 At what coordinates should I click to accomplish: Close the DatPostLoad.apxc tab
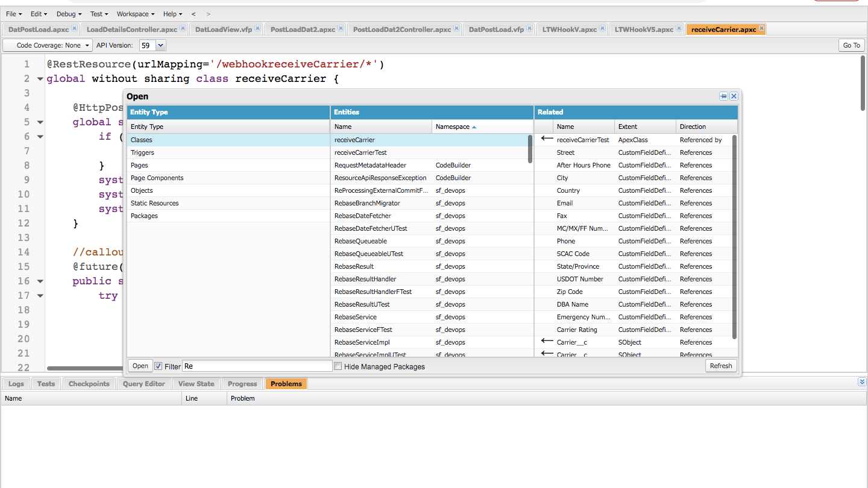74,28
